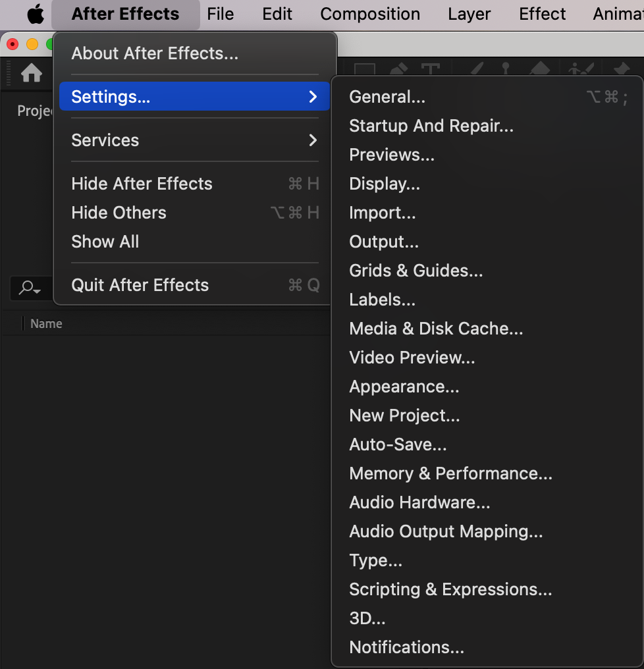Choose Hide Others
The image size is (644, 669).
coord(119,213)
